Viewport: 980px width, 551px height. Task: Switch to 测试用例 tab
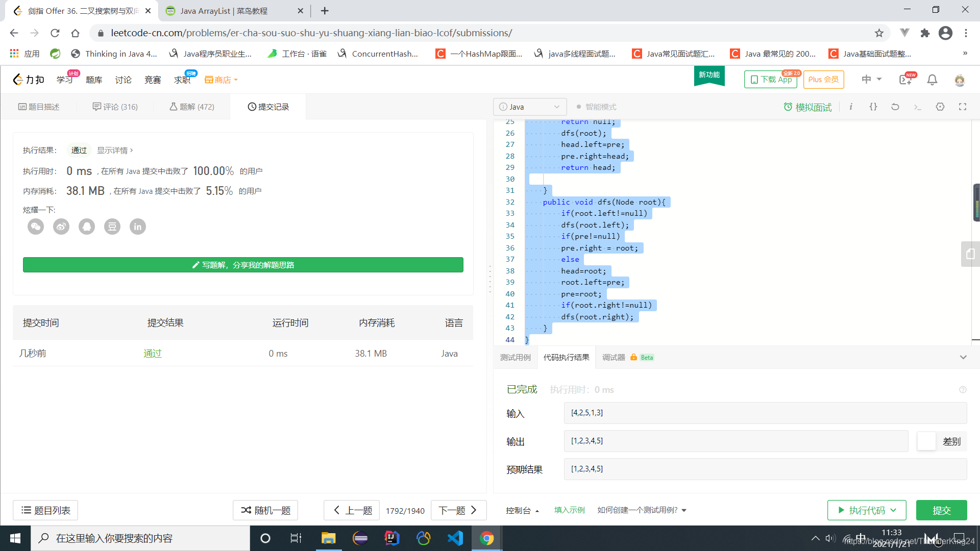click(x=515, y=357)
